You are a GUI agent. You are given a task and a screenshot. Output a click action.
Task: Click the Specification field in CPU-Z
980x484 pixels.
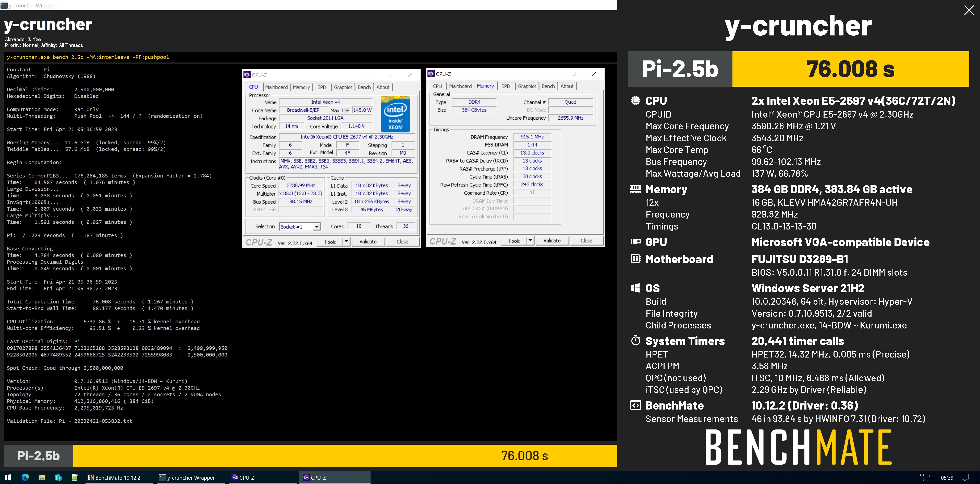point(347,137)
